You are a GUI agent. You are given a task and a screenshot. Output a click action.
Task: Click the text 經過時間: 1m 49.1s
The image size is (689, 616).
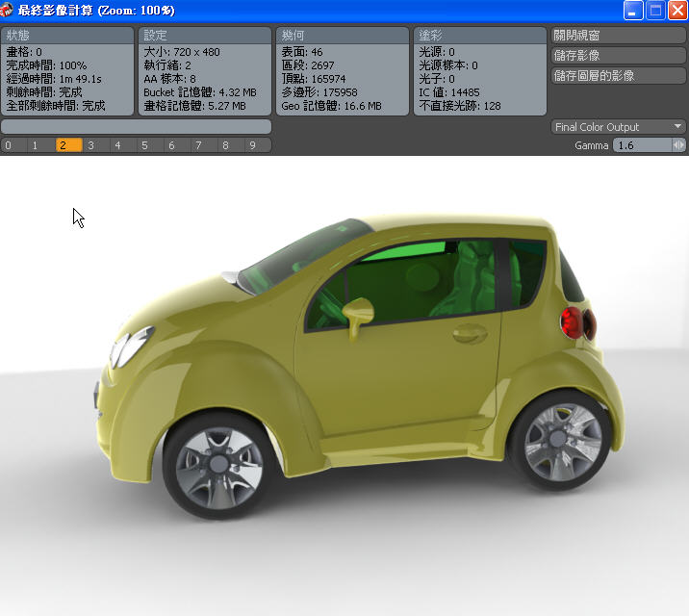(54, 79)
